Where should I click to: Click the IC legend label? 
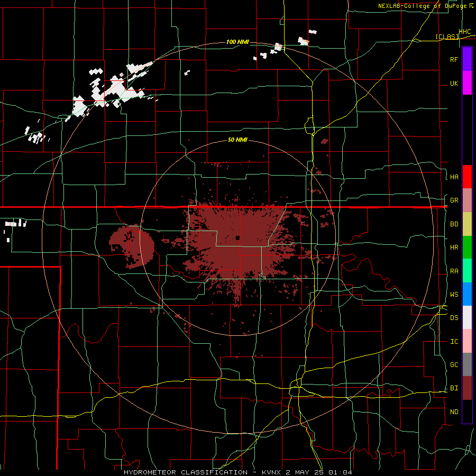(x=454, y=342)
